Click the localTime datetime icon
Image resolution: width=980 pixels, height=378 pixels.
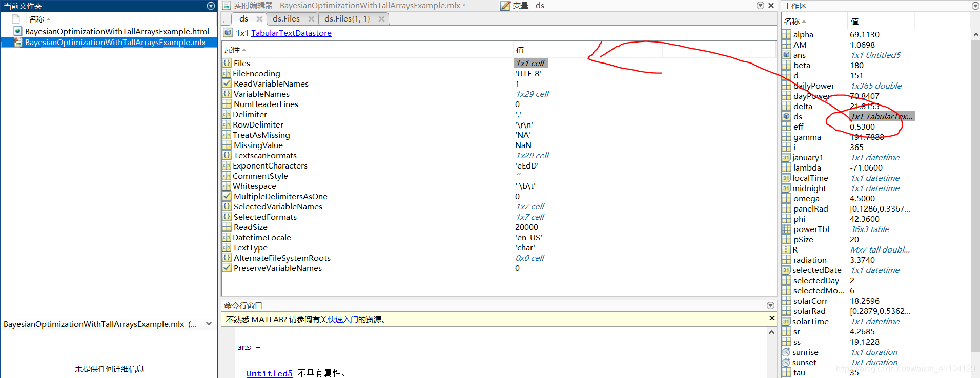(x=786, y=178)
